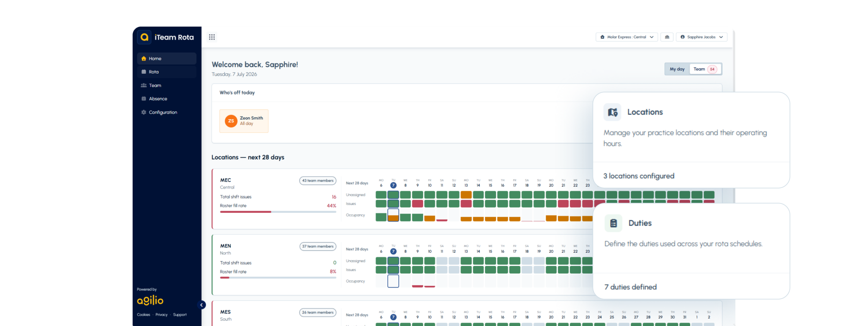This screenshot has width=868, height=326.
Task: Click the Support link in footer
Action: (180, 314)
